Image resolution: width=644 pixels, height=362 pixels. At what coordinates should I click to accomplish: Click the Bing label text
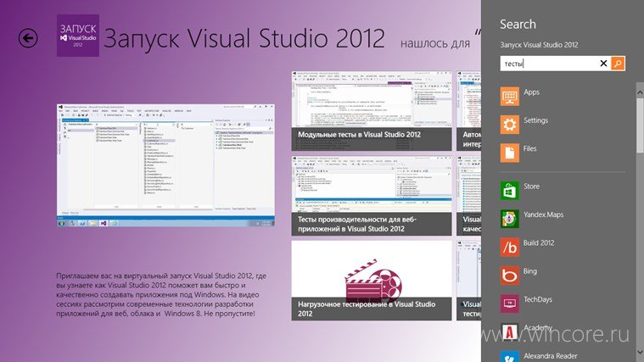[529, 271]
